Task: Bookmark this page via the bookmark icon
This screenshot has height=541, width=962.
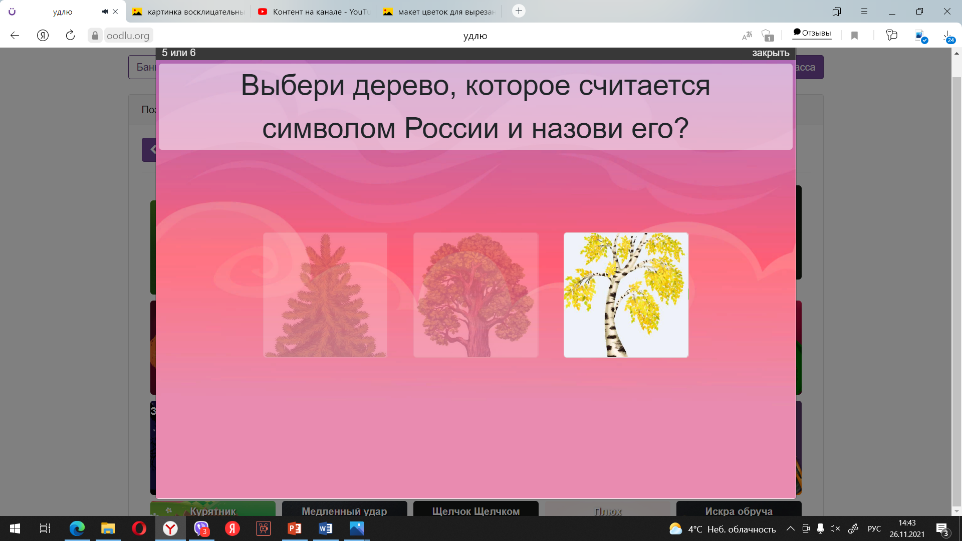Action: [854, 35]
